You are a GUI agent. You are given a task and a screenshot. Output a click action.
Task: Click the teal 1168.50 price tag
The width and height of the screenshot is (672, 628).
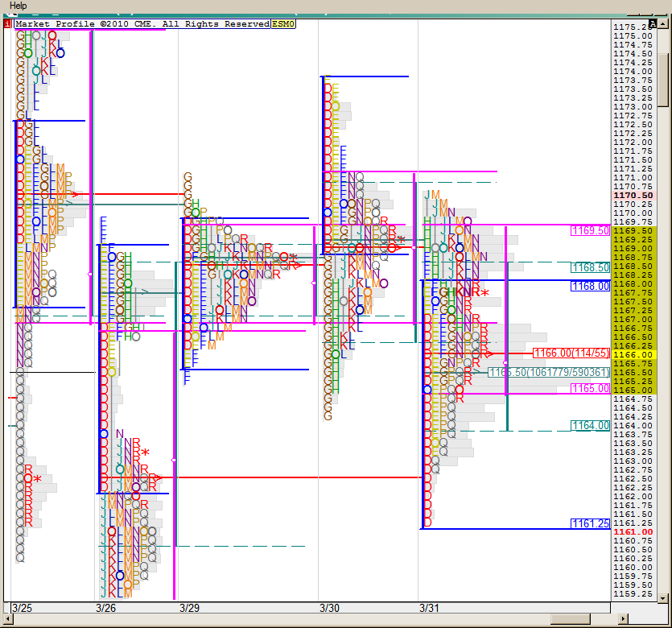tap(590, 267)
